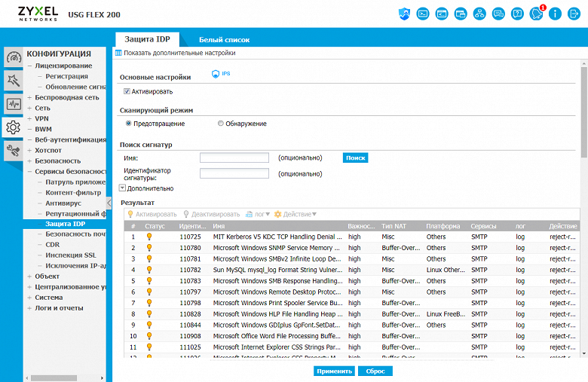Open the quick setup wizard icon
The width and height of the screenshot is (588, 382).
(x=13, y=80)
